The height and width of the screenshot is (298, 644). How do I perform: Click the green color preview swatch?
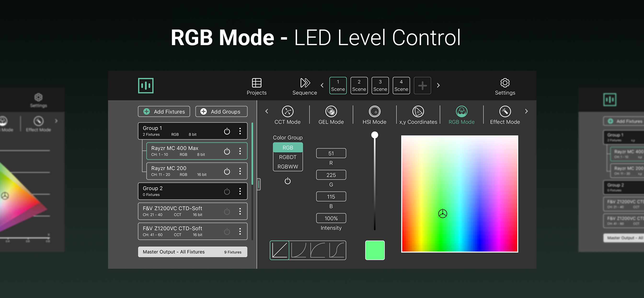click(375, 250)
